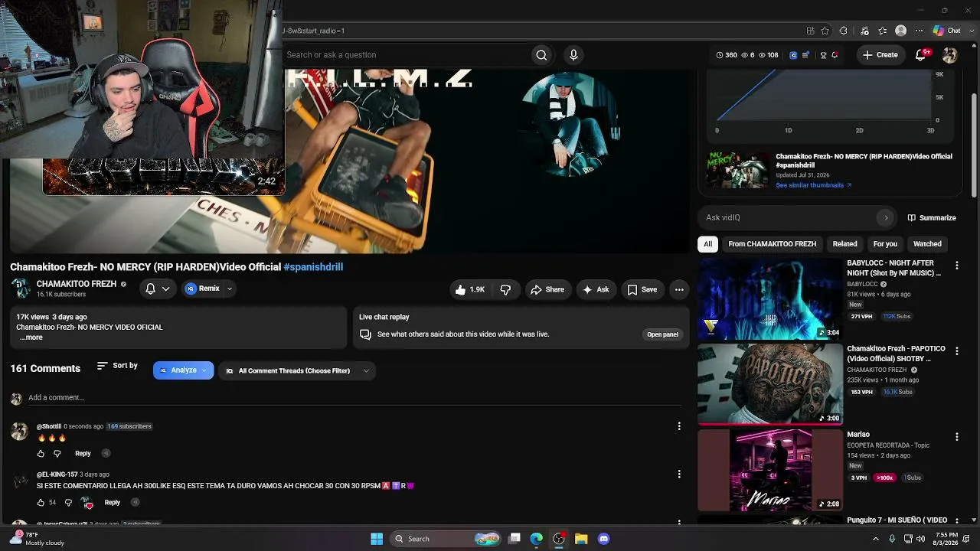Open the Sort by comments menu
980x551 pixels.
pyautogui.click(x=117, y=366)
